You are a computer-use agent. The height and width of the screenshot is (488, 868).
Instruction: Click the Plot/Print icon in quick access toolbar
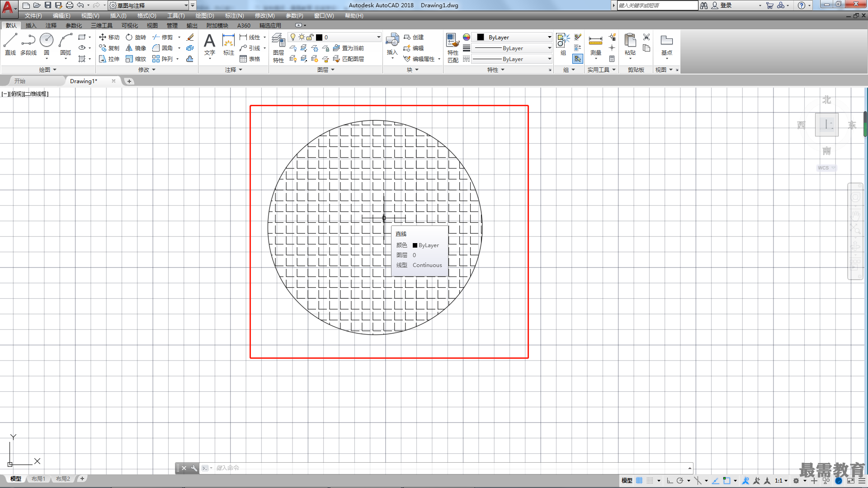(69, 5)
